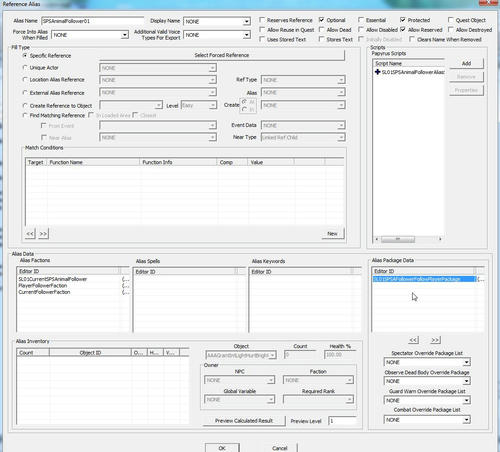Click the >> button under Match Conditions
Screen dimensions: 500x452
43,234
